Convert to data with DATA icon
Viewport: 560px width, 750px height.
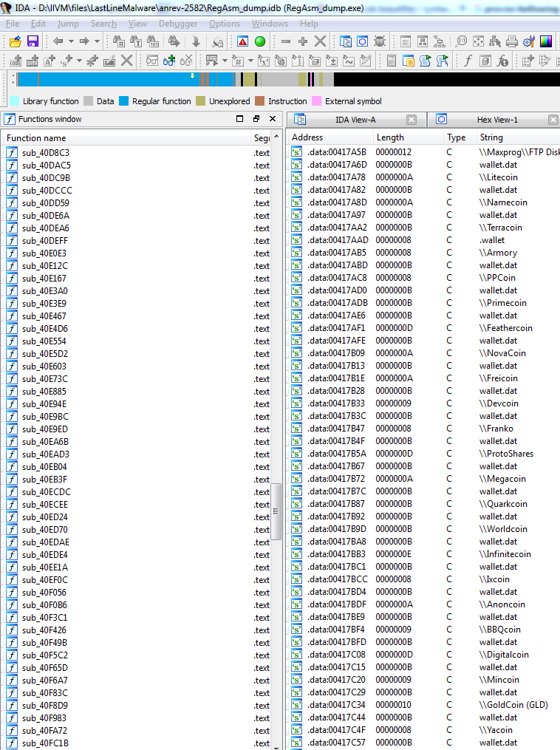[33, 61]
